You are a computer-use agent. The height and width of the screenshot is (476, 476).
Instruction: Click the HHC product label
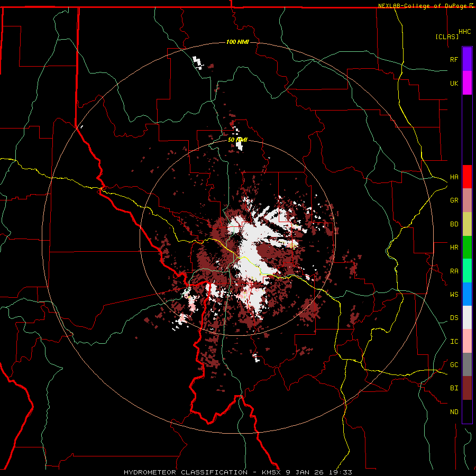click(x=464, y=32)
